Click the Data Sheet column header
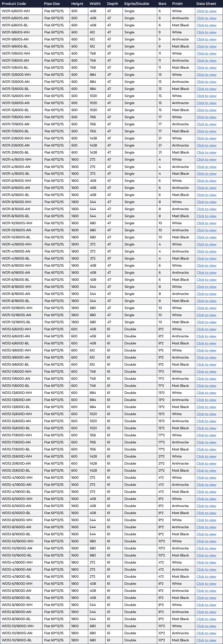223x644 pixels. [206, 4]
